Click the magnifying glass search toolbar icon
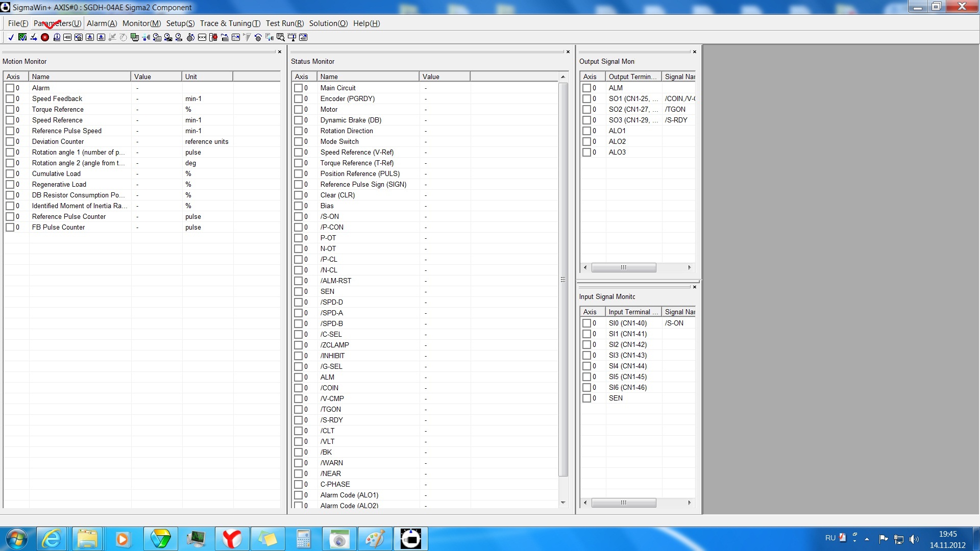980x551 pixels. (280, 37)
